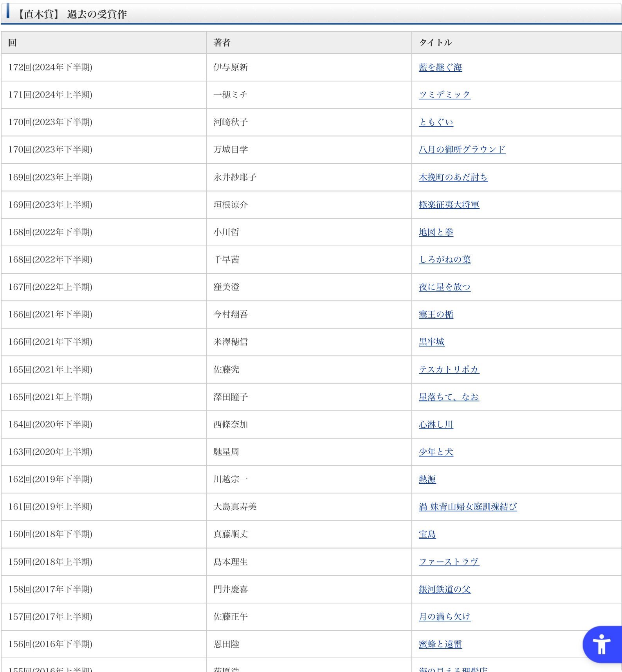The height and width of the screenshot is (672, 622).
Task: Follow the 熱源 link
Action: point(427,479)
